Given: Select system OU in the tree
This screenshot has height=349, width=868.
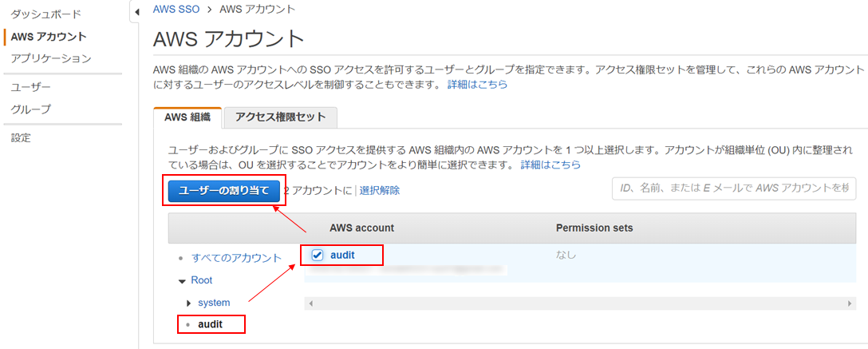Looking at the screenshot, I should point(214,303).
